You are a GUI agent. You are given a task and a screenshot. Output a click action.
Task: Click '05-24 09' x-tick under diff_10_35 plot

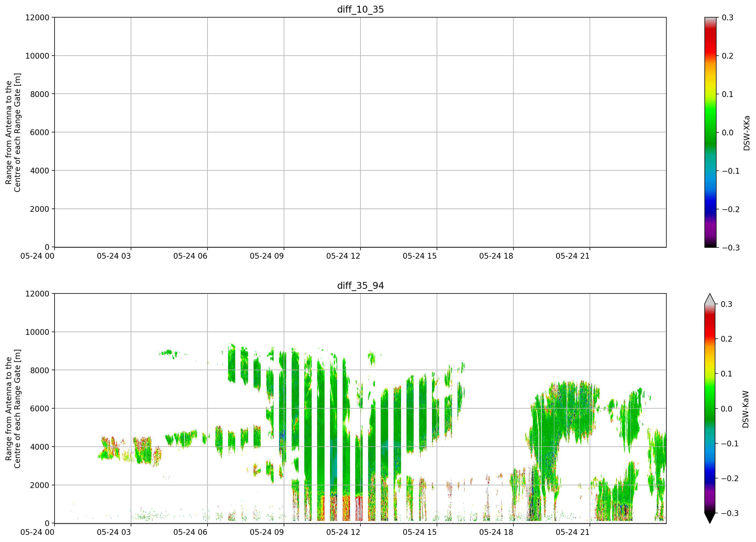tap(267, 256)
